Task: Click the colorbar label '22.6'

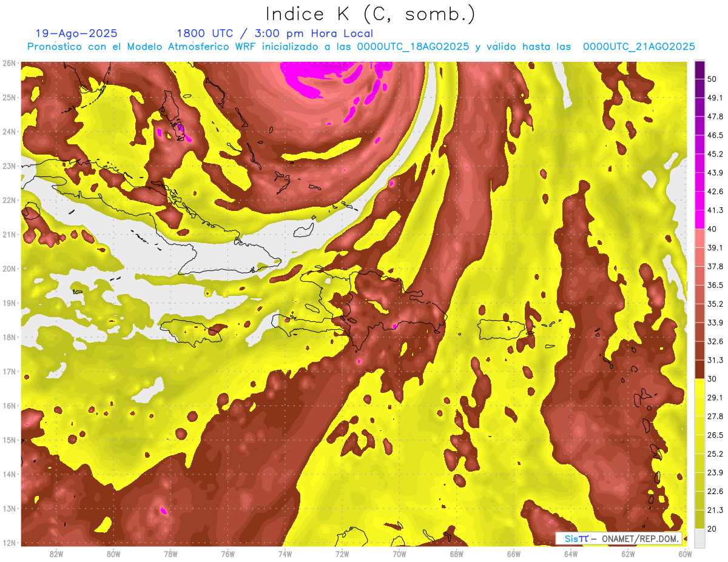Action: [716, 491]
